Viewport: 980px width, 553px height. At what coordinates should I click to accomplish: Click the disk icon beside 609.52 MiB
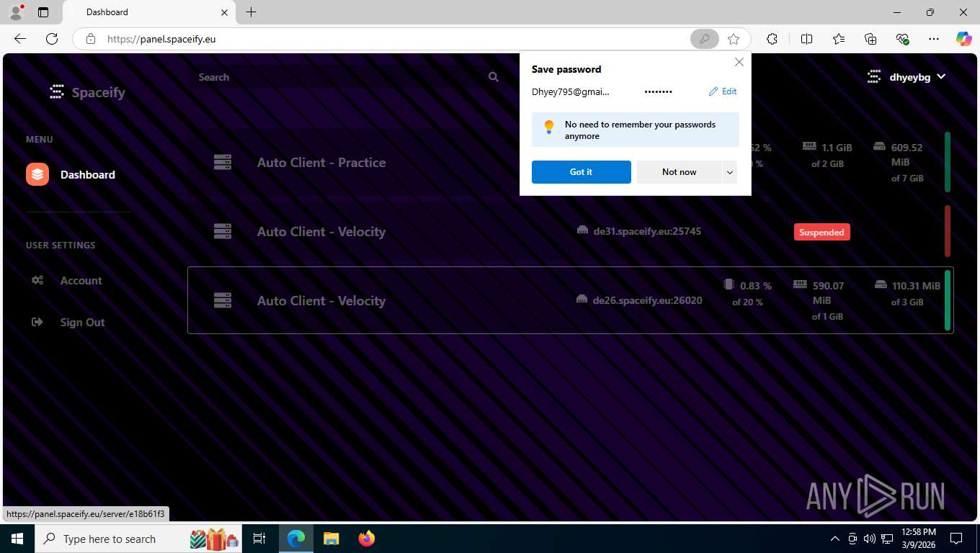(879, 146)
